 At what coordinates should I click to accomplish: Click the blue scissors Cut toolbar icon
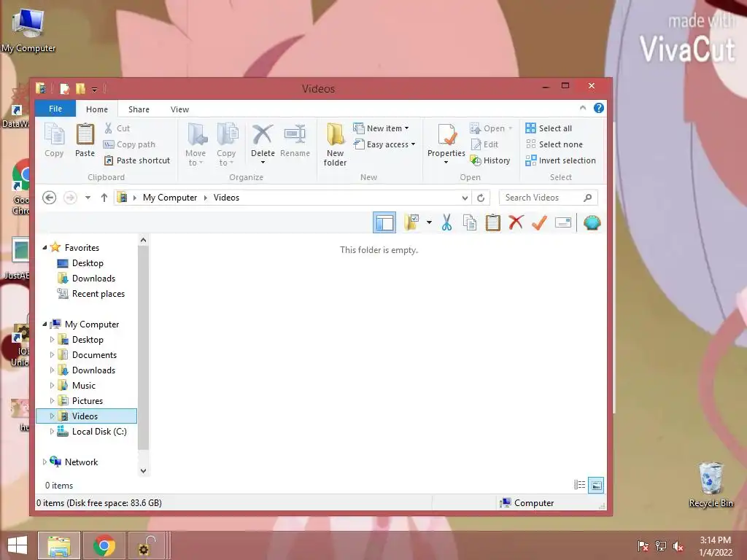tap(446, 222)
